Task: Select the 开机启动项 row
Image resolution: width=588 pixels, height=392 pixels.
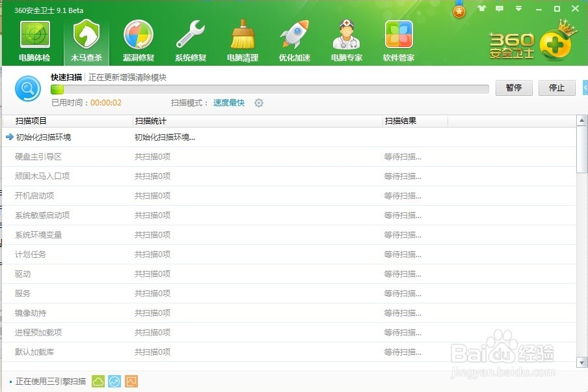Action: pos(289,195)
